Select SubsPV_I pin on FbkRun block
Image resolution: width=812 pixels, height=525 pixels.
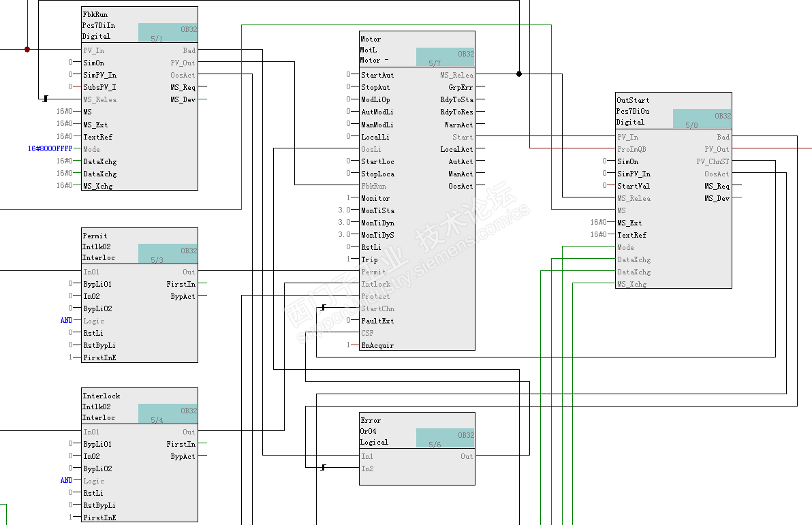coord(99,87)
